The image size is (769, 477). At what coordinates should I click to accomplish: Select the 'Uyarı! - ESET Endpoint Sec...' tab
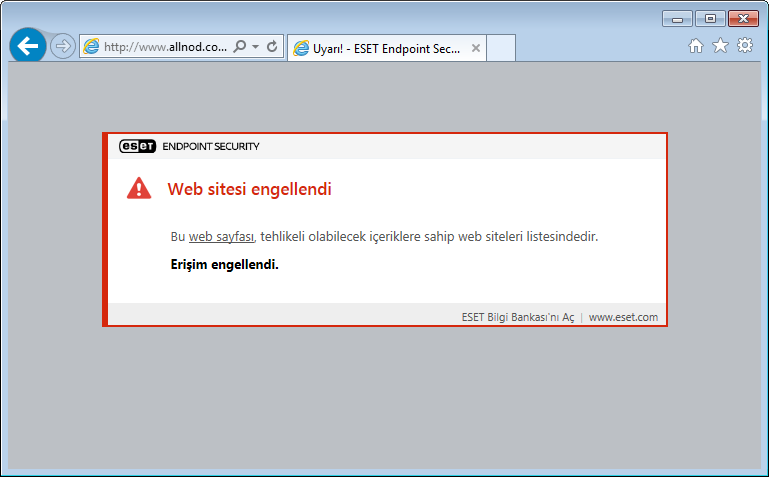386,48
